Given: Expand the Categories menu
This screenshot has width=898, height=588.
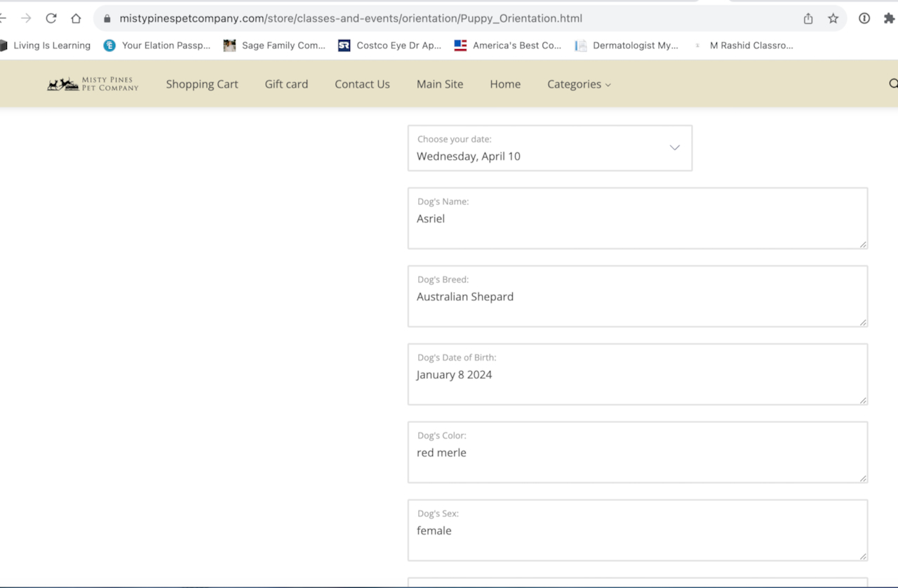Looking at the screenshot, I should (x=579, y=84).
